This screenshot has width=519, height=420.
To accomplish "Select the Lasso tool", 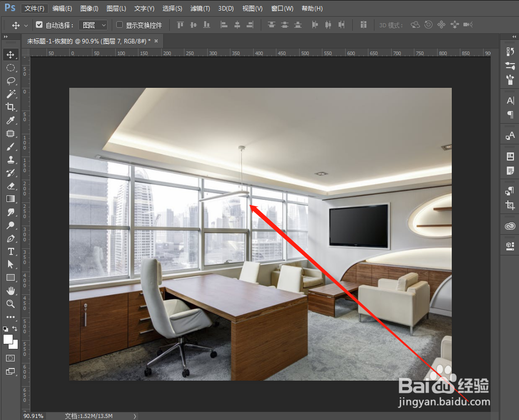I will [11, 81].
